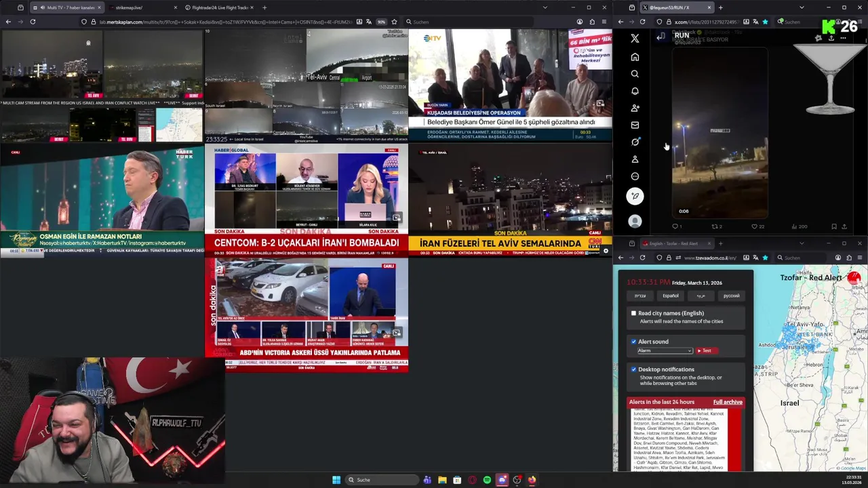Bookmark star in Multi TV address bar
The image size is (868, 488).
394,22
